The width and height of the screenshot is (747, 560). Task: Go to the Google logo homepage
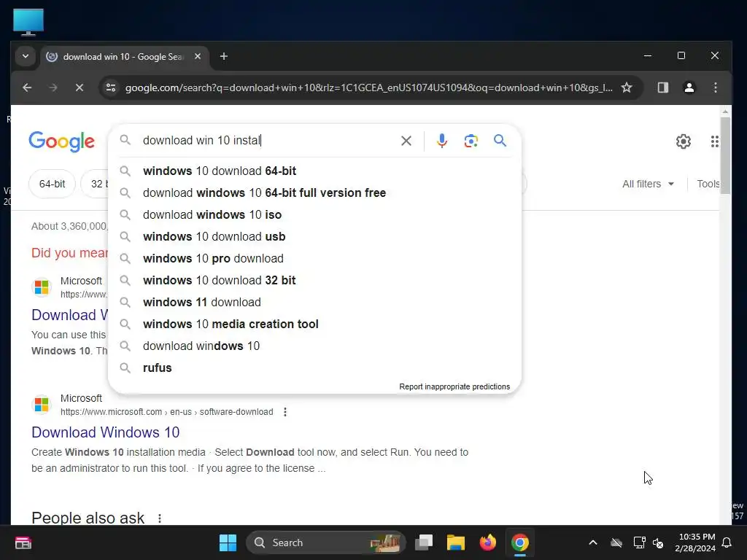click(61, 141)
